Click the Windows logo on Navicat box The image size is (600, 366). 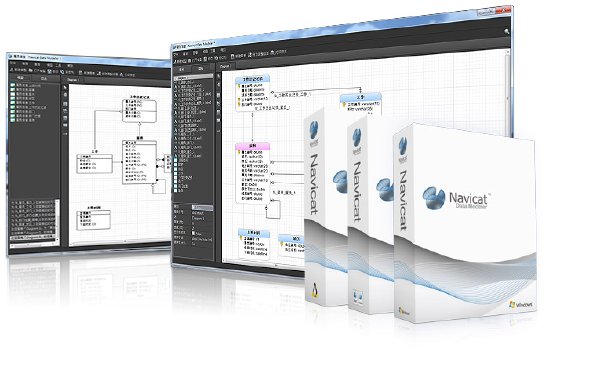pos(521,305)
